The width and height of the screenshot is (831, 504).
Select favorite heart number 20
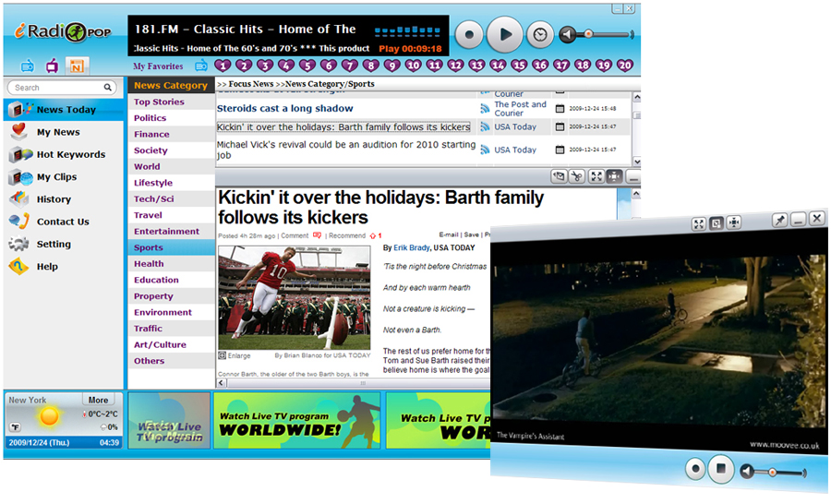625,66
